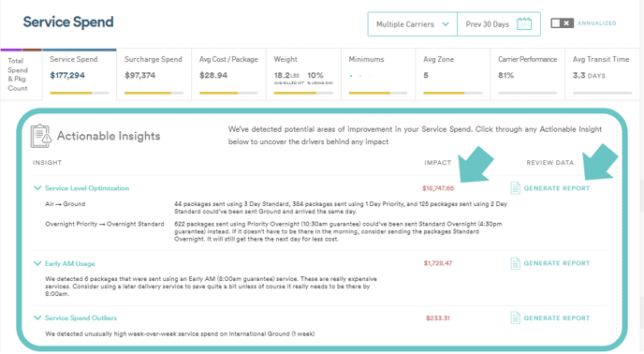
Task: Click report document icon for Service Spend Outliers
Action: pyautogui.click(x=515, y=317)
